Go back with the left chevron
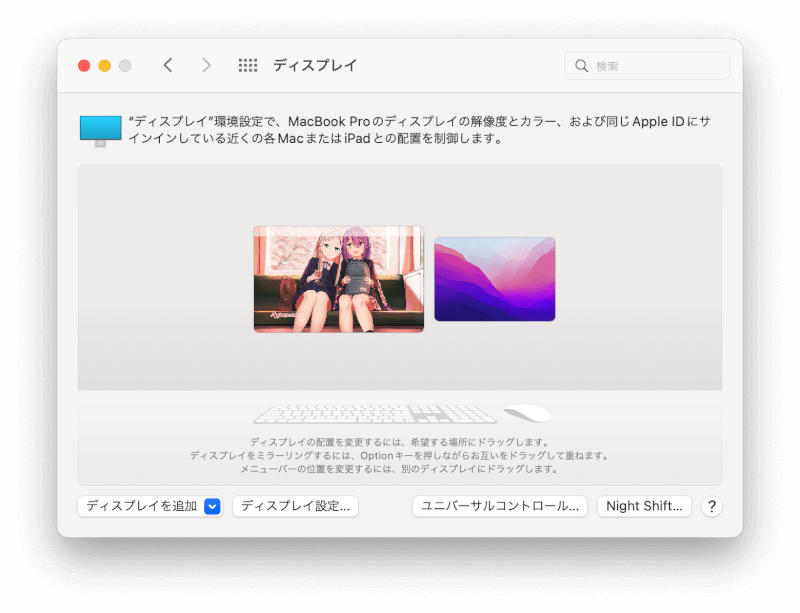Screen dimensions: 800x613 (x=168, y=65)
